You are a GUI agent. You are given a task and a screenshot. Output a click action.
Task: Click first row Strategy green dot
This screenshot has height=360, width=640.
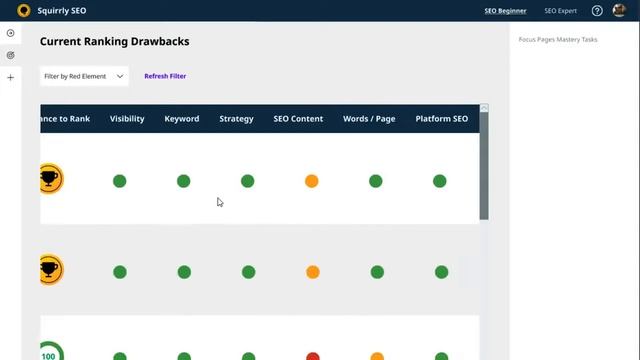[248, 181]
